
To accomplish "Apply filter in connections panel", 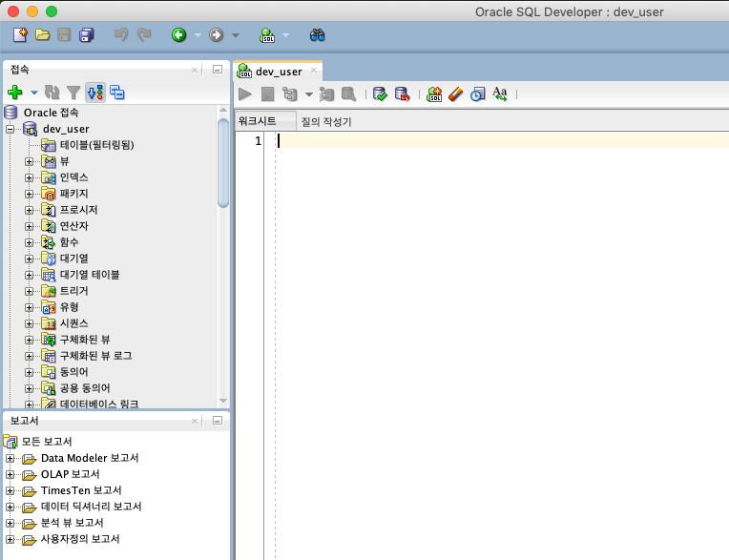I will (x=73, y=93).
